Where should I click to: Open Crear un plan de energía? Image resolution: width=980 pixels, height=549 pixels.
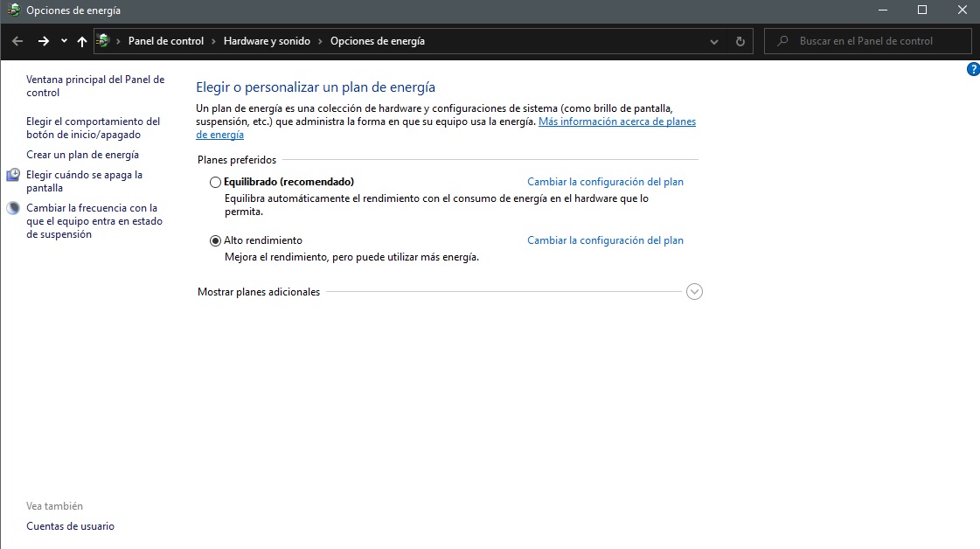click(82, 155)
